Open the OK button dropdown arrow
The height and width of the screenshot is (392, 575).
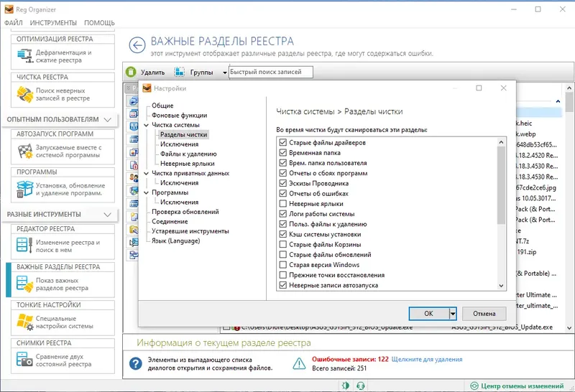click(x=454, y=314)
